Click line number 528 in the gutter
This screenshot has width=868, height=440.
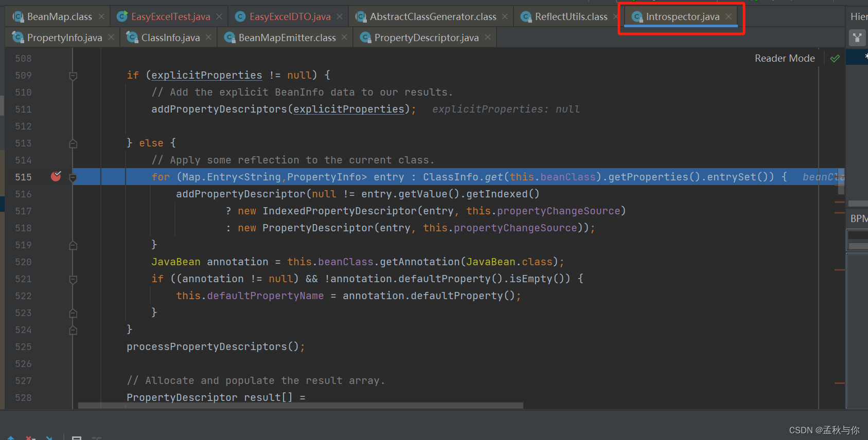[23, 397]
